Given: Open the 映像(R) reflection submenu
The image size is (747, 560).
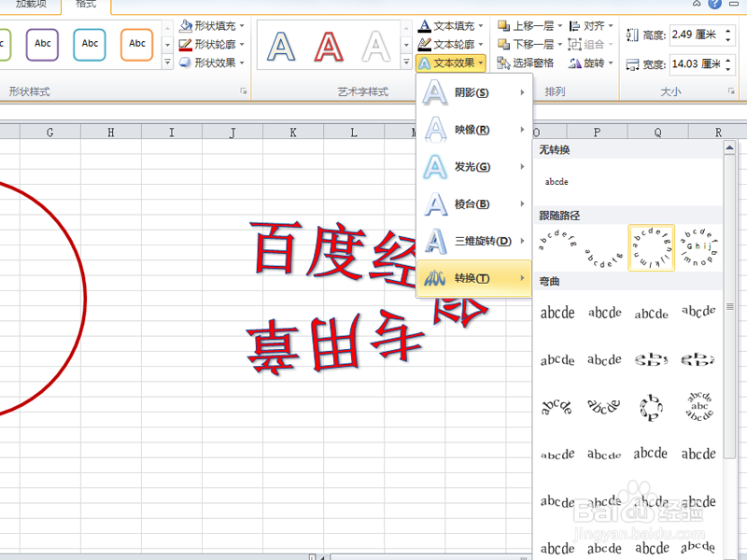Looking at the screenshot, I should pyautogui.click(x=474, y=130).
